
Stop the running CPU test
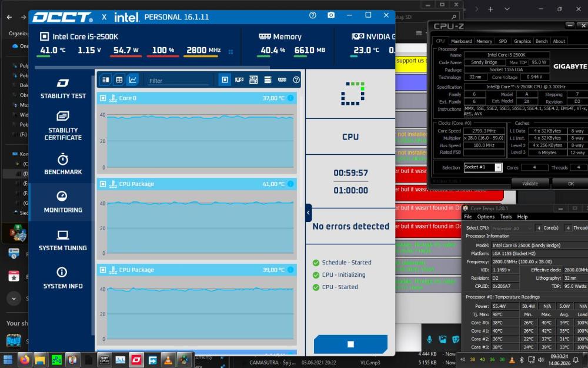point(350,344)
